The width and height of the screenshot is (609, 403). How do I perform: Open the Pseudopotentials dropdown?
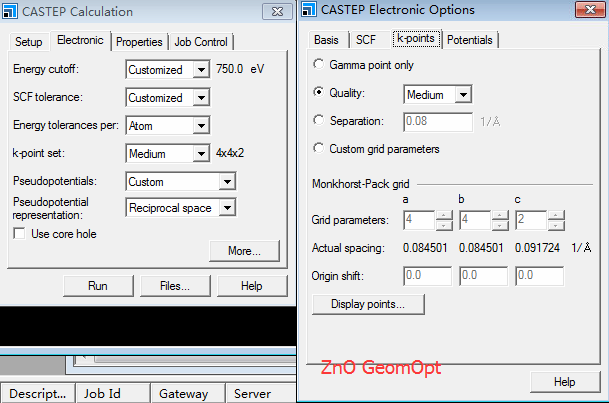click(x=227, y=182)
